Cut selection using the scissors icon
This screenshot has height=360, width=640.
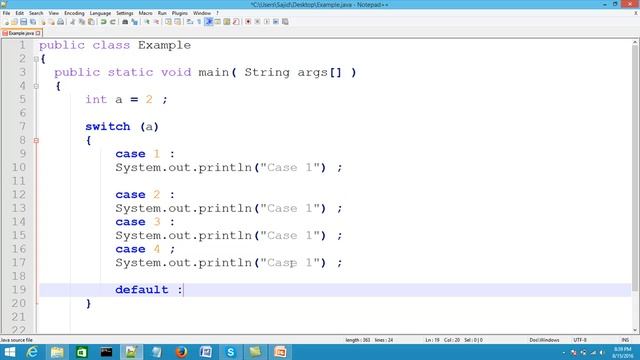pyautogui.click(x=73, y=22)
